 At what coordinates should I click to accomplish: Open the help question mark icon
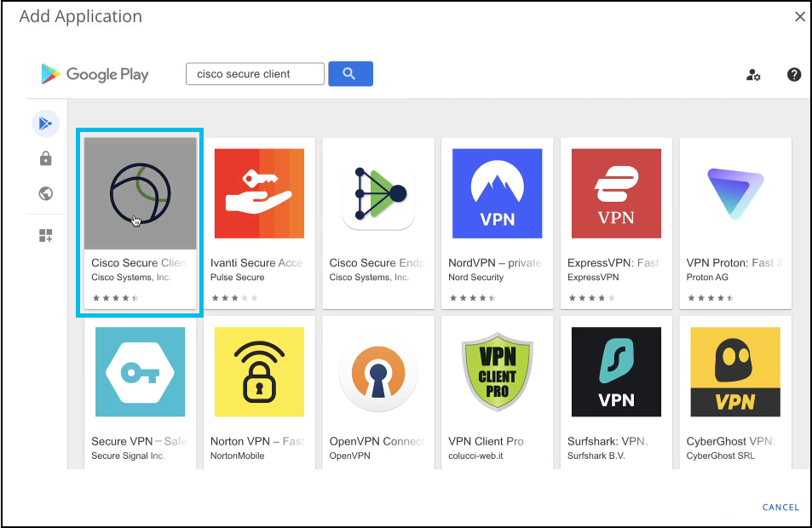click(x=794, y=75)
